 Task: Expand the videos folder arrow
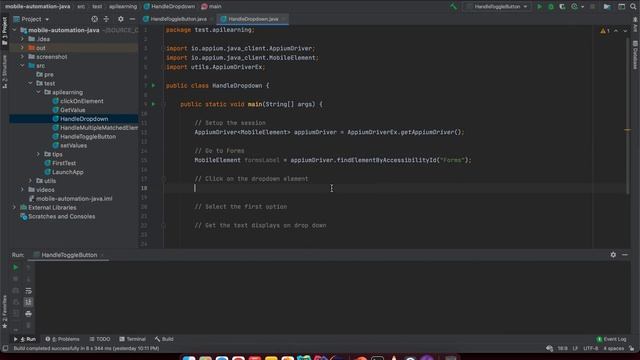22,190
